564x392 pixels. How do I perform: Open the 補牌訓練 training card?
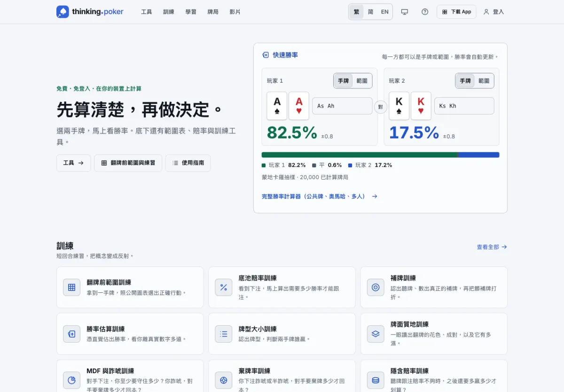click(x=434, y=287)
